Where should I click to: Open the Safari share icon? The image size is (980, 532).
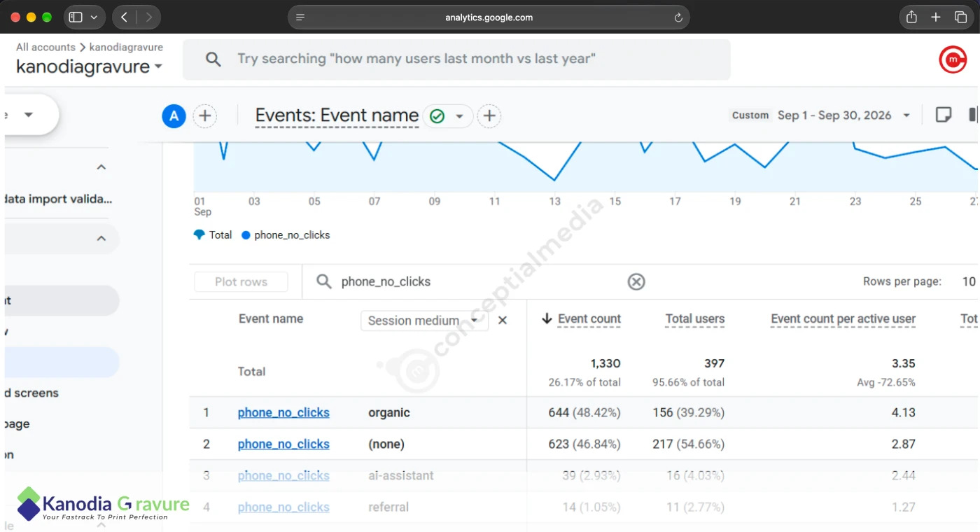point(911,17)
